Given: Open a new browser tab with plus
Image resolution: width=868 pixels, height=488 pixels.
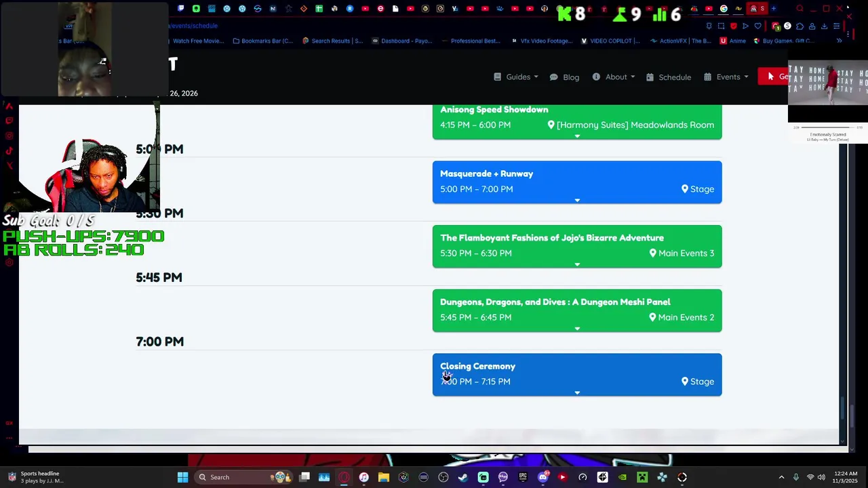Looking at the screenshot, I should pos(773,9).
